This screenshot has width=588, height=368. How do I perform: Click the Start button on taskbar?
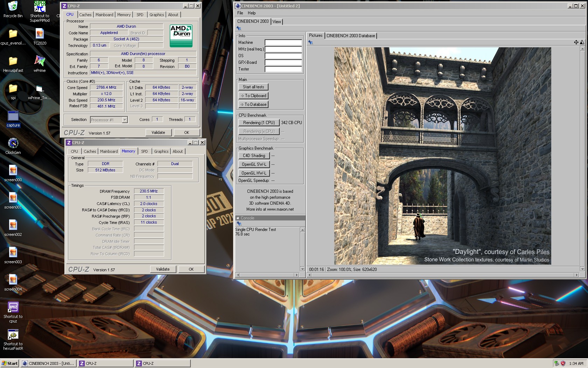pyautogui.click(x=9, y=363)
